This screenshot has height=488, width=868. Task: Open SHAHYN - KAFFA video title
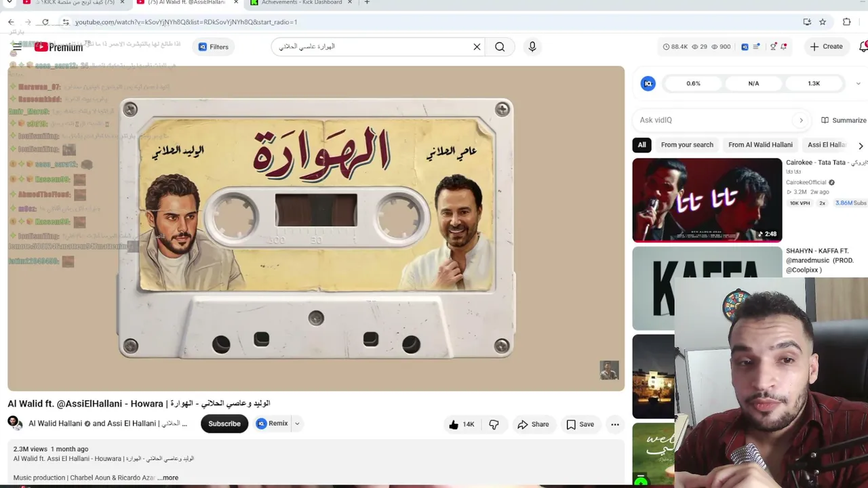(820, 260)
